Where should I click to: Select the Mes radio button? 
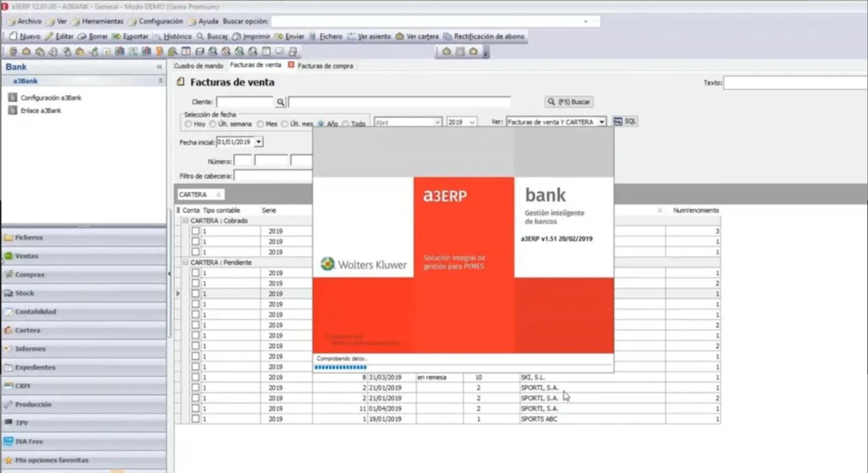260,124
